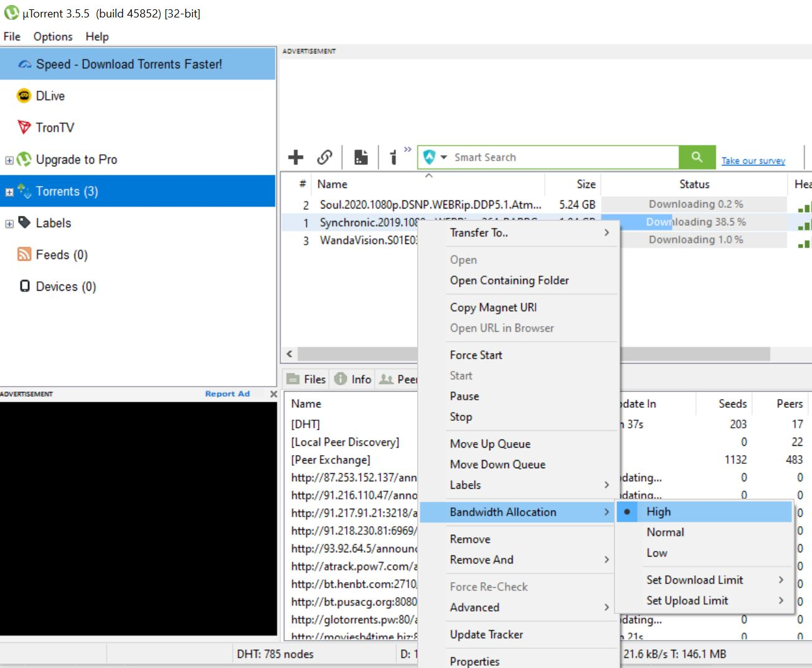Sort torrents by the Status column header
Image resolution: width=812 pixels, height=668 pixels.
[x=694, y=184]
